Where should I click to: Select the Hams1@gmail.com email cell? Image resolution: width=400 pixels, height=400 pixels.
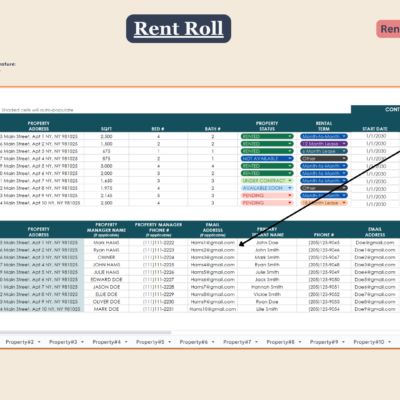(213, 243)
